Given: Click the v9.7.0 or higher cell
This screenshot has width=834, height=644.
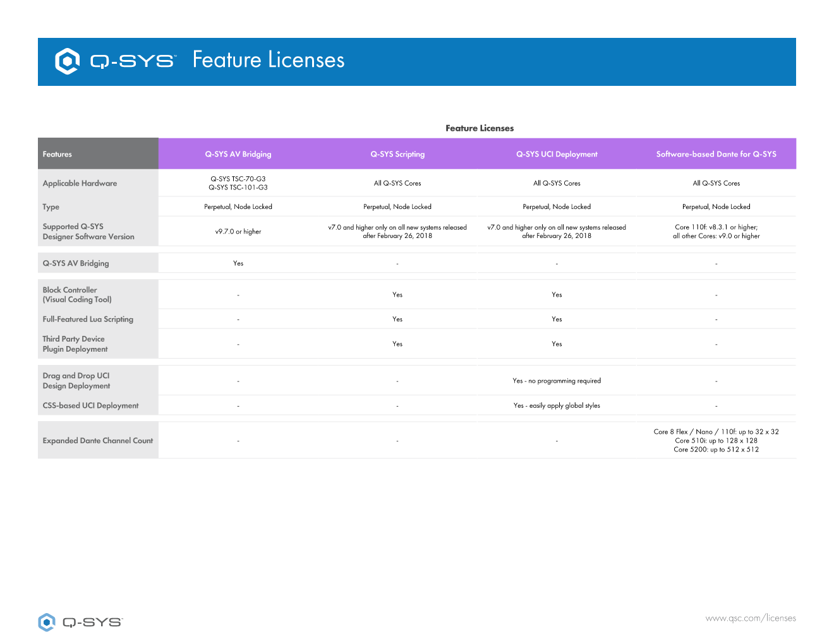Looking at the screenshot, I should coord(238,232).
